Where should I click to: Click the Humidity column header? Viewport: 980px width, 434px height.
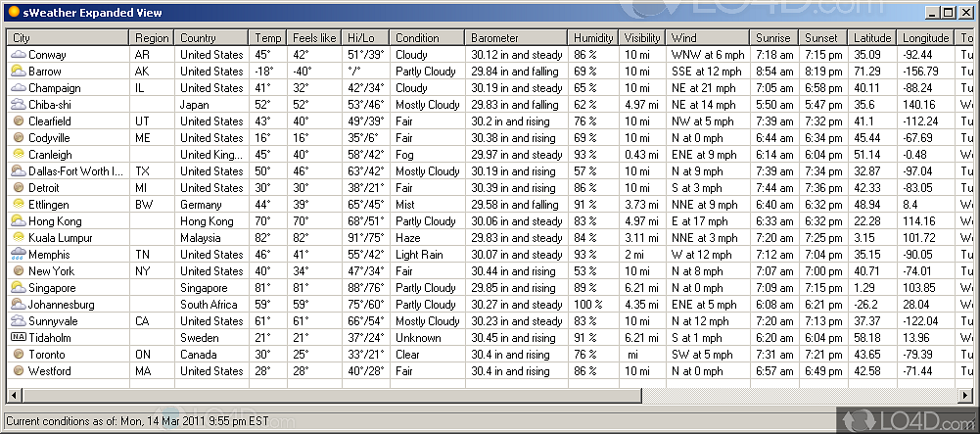pos(593,37)
